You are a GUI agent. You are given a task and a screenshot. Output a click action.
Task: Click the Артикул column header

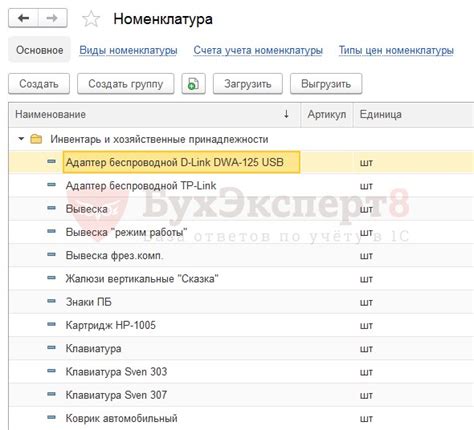pyautogui.click(x=327, y=115)
